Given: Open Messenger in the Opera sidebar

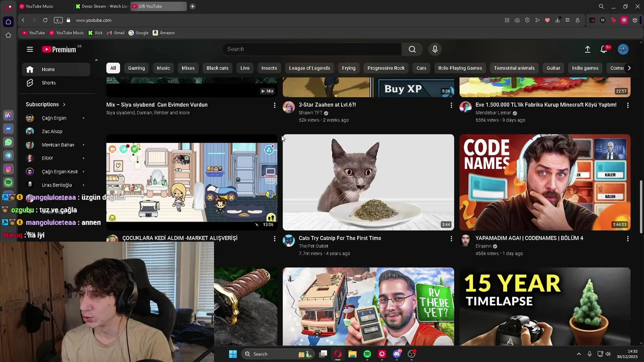Looking at the screenshot, I should [8, 129].
